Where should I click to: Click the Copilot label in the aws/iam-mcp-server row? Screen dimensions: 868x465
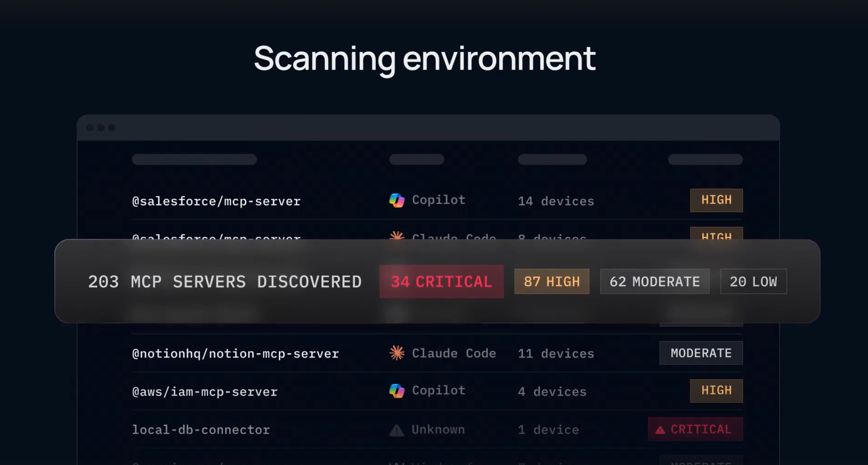coord(439,390)
